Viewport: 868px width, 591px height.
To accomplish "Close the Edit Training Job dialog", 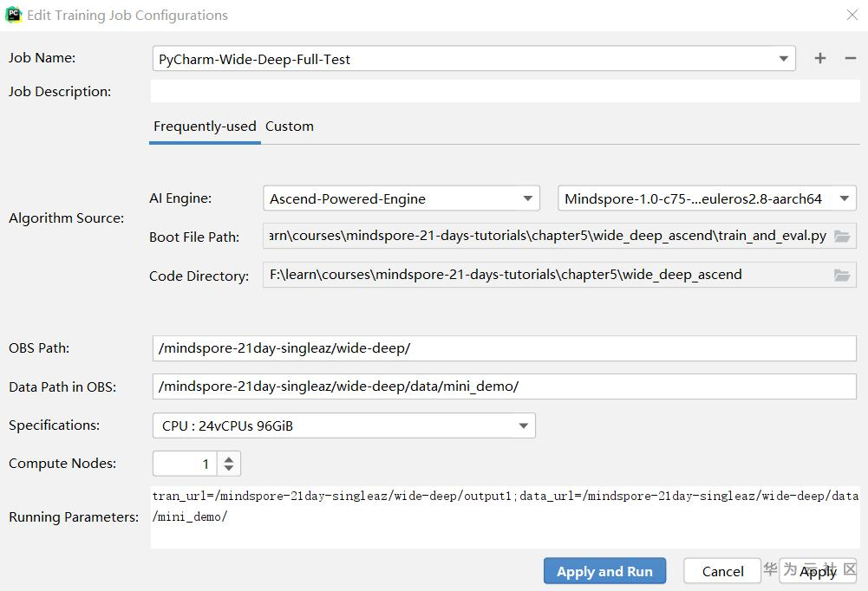I will [852, 15].
